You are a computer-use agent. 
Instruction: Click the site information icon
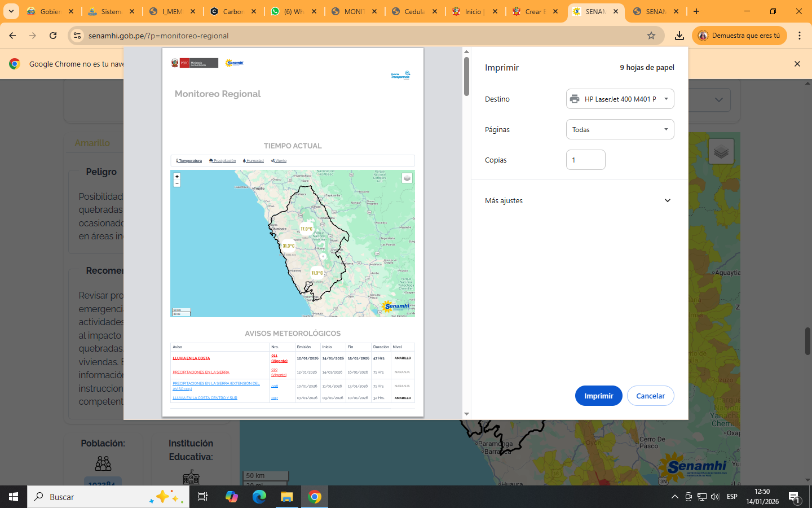pos(77,36)
